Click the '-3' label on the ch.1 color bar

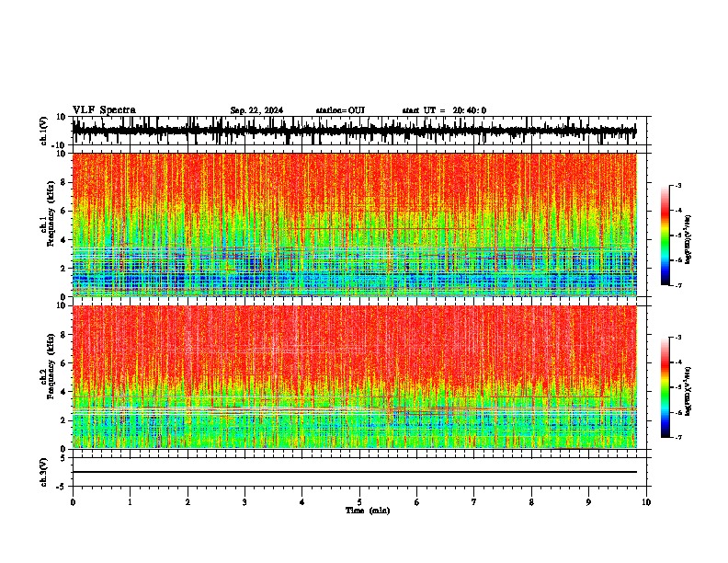[x=678, y=186]
